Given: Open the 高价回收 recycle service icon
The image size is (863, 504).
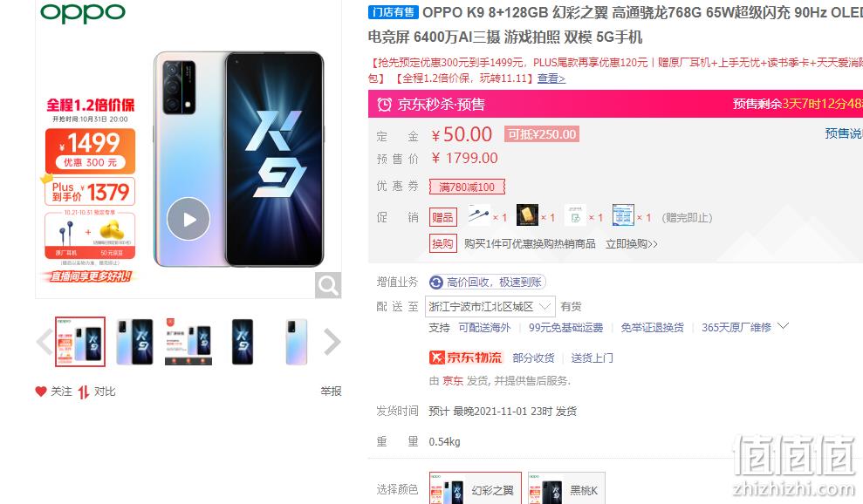Looking at the screenshot, I should (x=436, y=283).
